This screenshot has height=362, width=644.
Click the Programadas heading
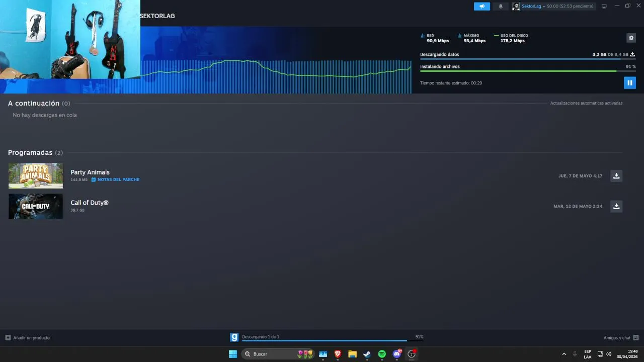coord(30,152)
